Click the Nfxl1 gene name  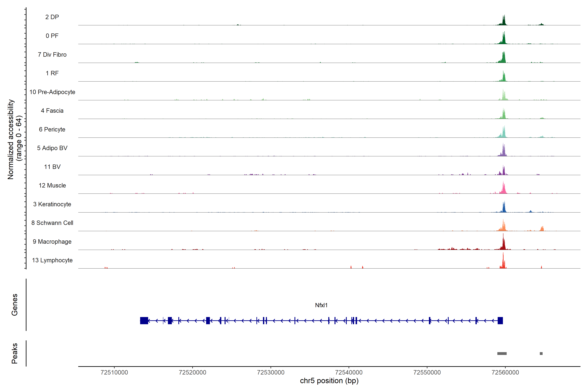(x=321, y=305)
